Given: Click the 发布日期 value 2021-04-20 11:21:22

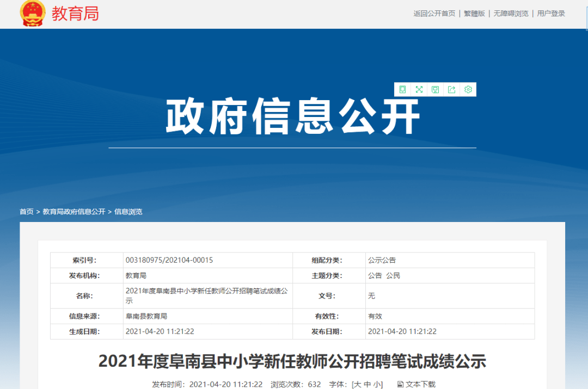Looking at the screenshot, I should point(402,332).
